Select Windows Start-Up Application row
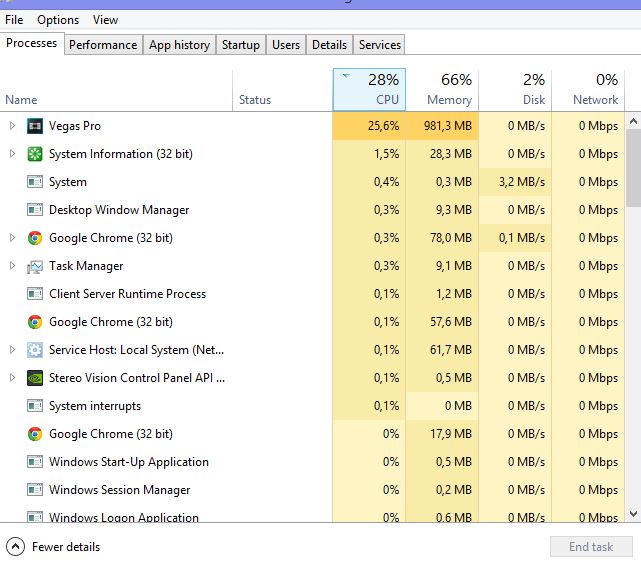 [x=312, y=462]
